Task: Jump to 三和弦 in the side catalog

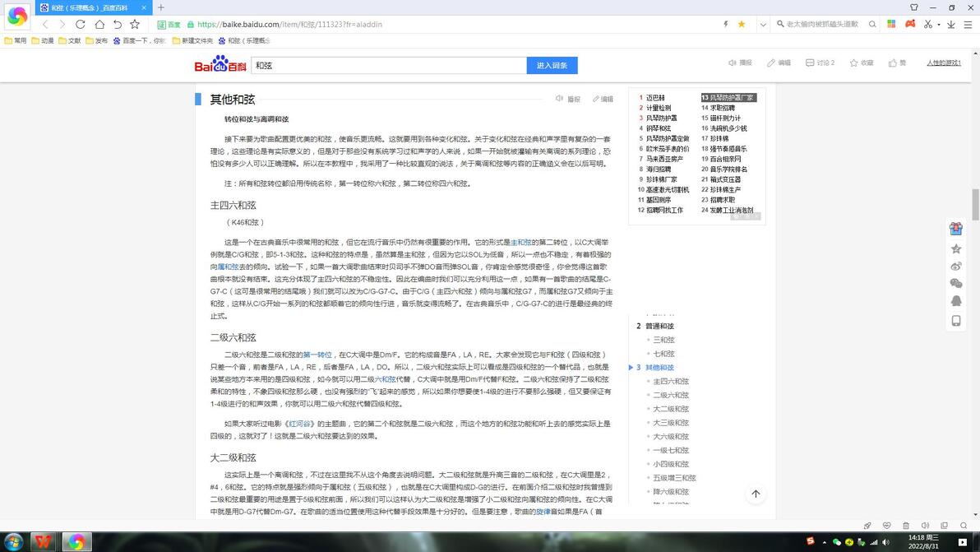Action: [x=663, y=340]
